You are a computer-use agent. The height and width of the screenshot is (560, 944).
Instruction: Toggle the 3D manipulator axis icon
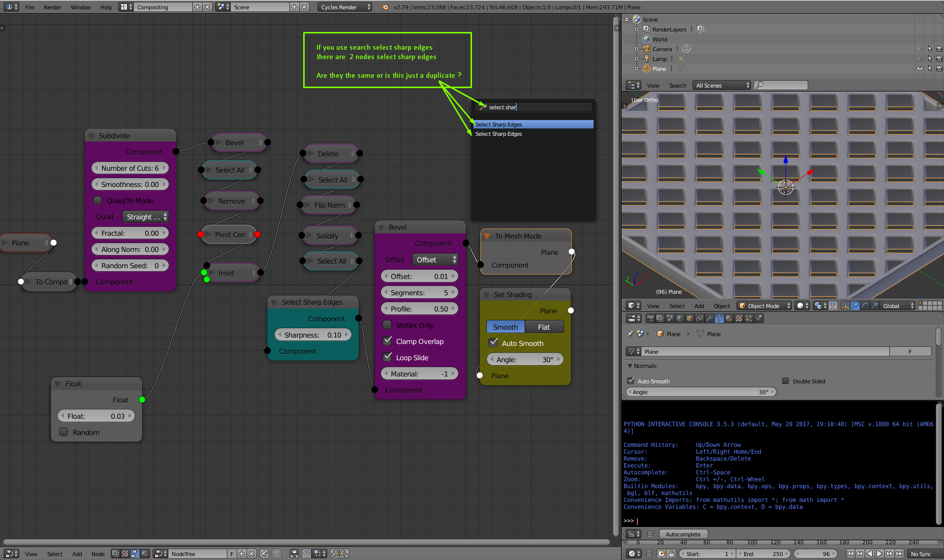pyautogui.click(x=846, y=306)
